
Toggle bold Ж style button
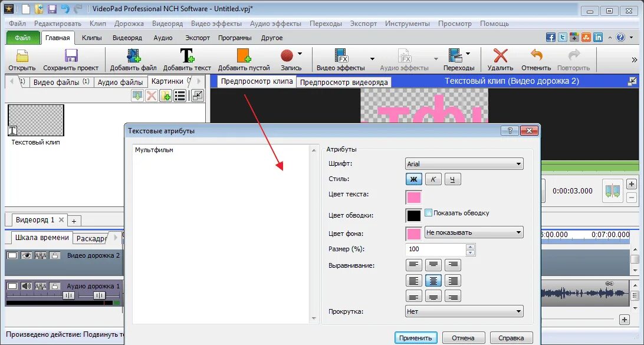(x=413, y=179)
